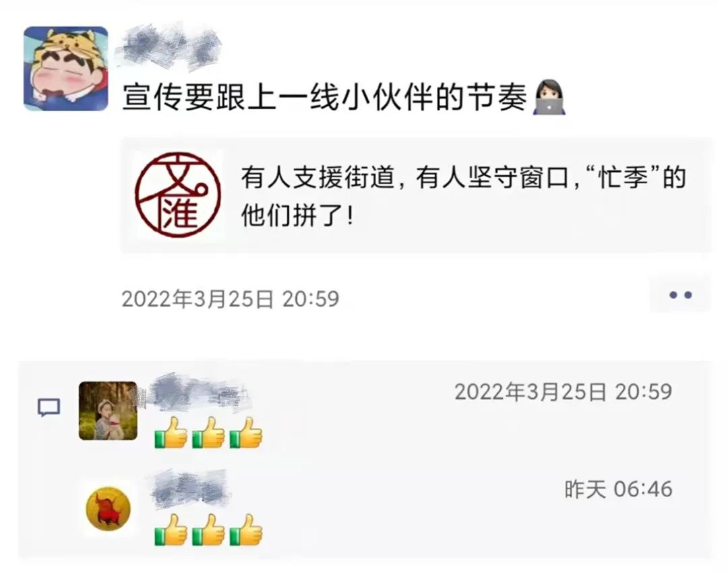
Task: Click first comment's timestamp 20:59
Action: pos(563,391)
